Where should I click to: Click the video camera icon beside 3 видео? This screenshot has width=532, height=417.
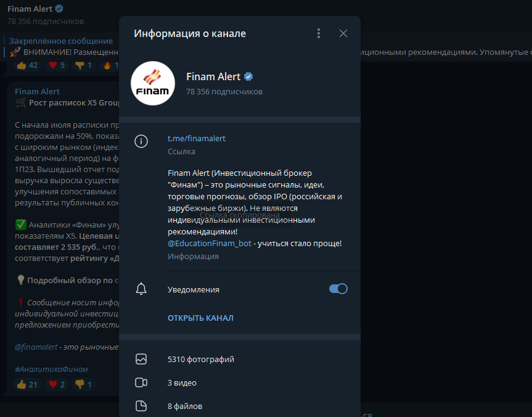pyautogui.click(x=141, y=382)
